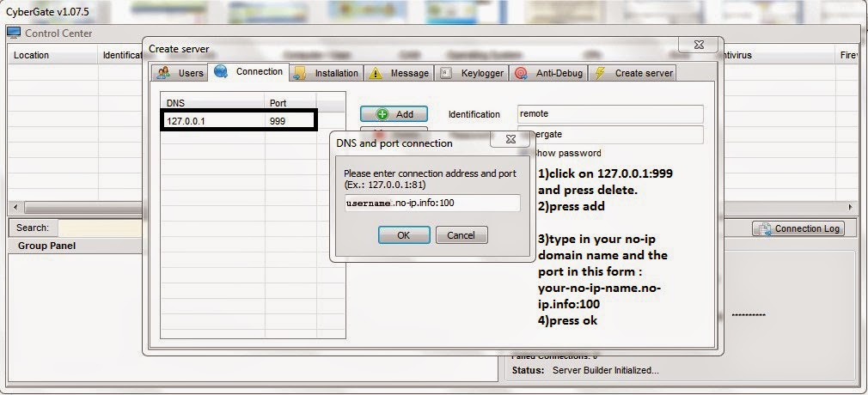Switch to the Anti-Debug tab

point(548,73)
